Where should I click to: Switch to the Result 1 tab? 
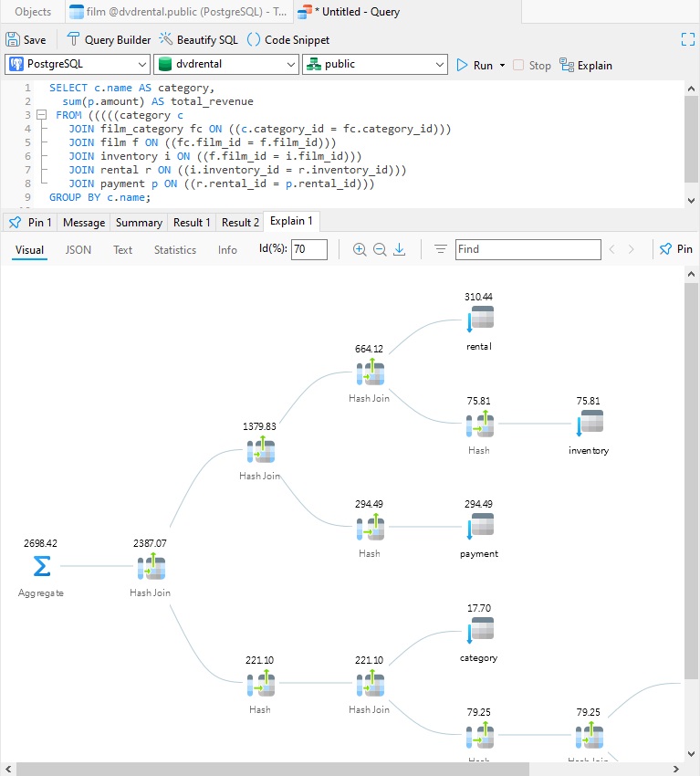(x=192, y=223)
